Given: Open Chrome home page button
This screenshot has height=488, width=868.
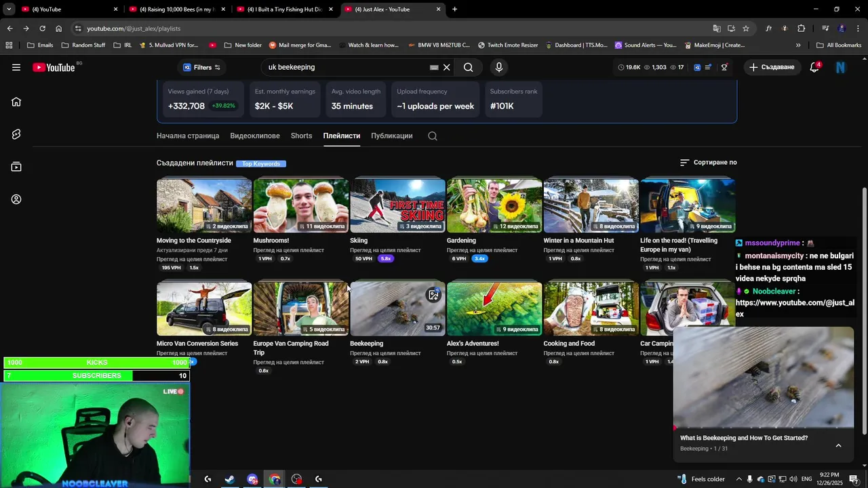Looking at the screenshot, I should click(x=59, y=28).
